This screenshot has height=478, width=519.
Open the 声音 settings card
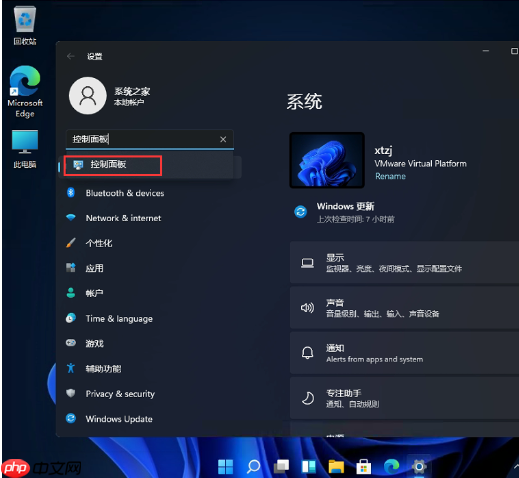[404, 308]
